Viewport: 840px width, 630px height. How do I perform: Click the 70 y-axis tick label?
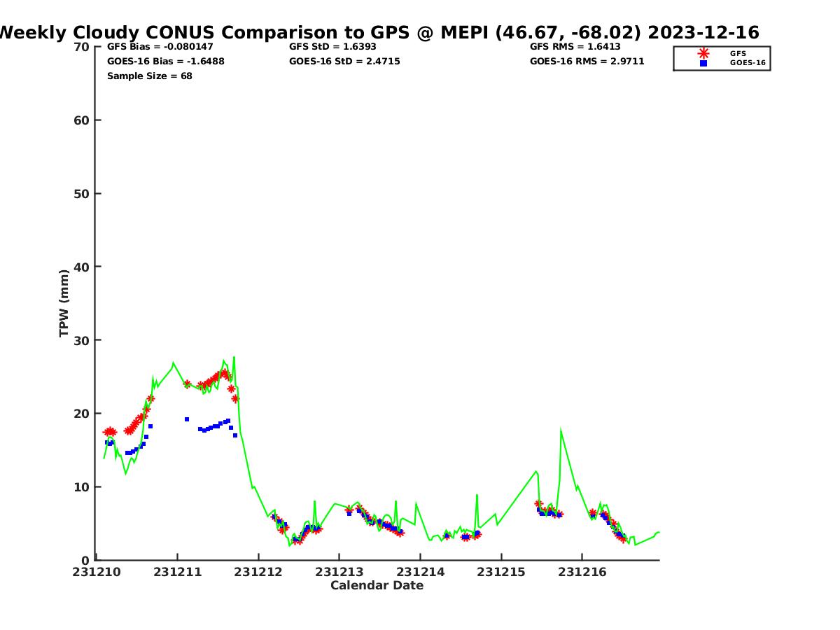point(81,47)
